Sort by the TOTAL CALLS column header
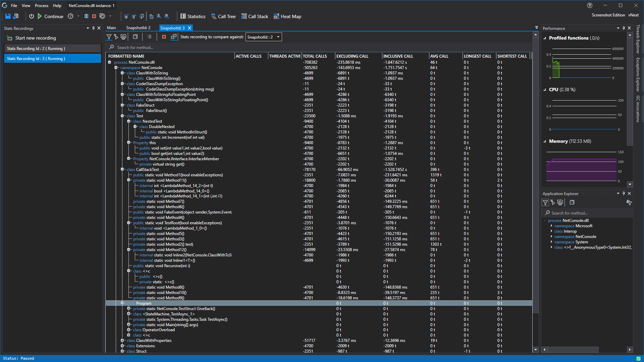The image size is (644, 362). [318, 56]
